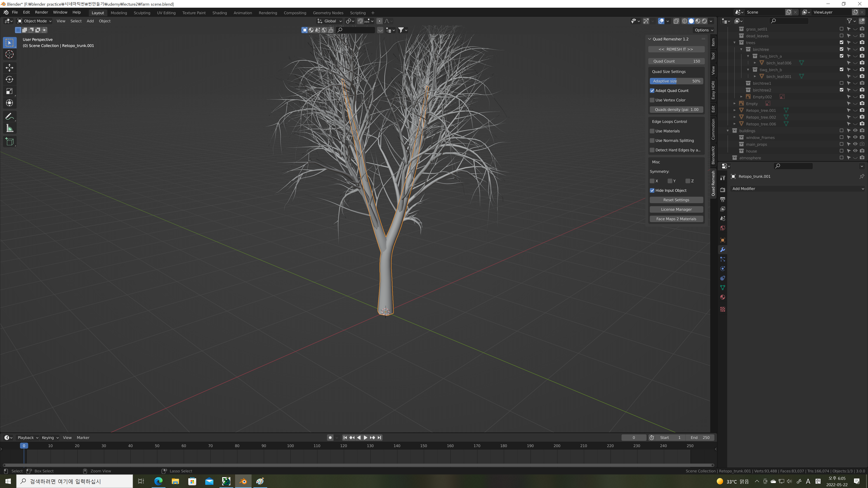Click the Reset Settings button
The width and height of the screenshot is (868, 488).
[x=676, y=200]
